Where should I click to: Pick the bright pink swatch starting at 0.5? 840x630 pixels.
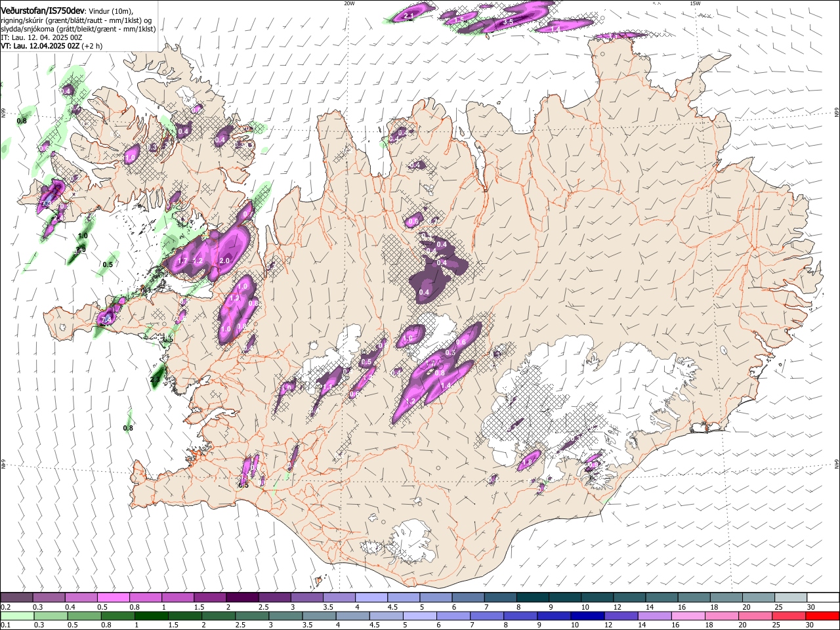(113, 598)
